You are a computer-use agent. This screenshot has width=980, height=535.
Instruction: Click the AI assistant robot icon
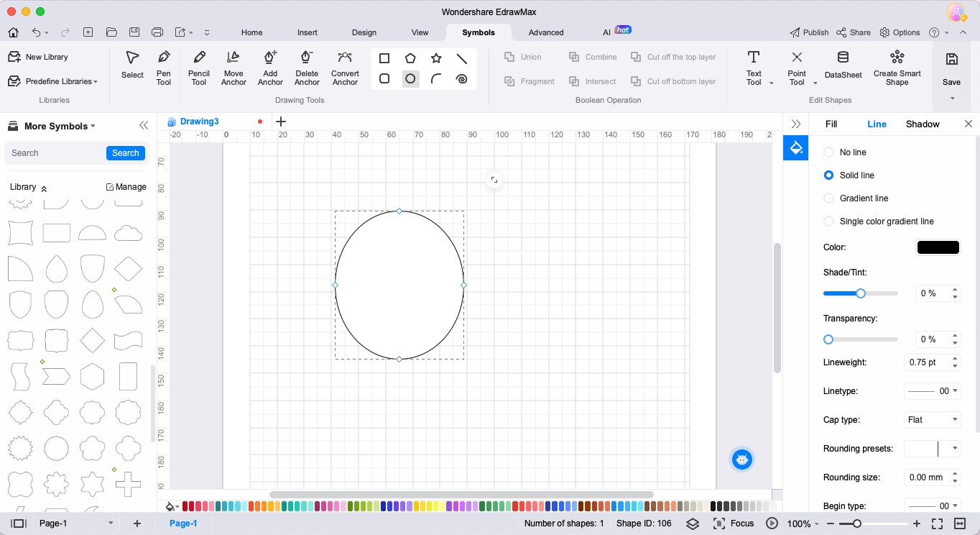click(742, 459)
